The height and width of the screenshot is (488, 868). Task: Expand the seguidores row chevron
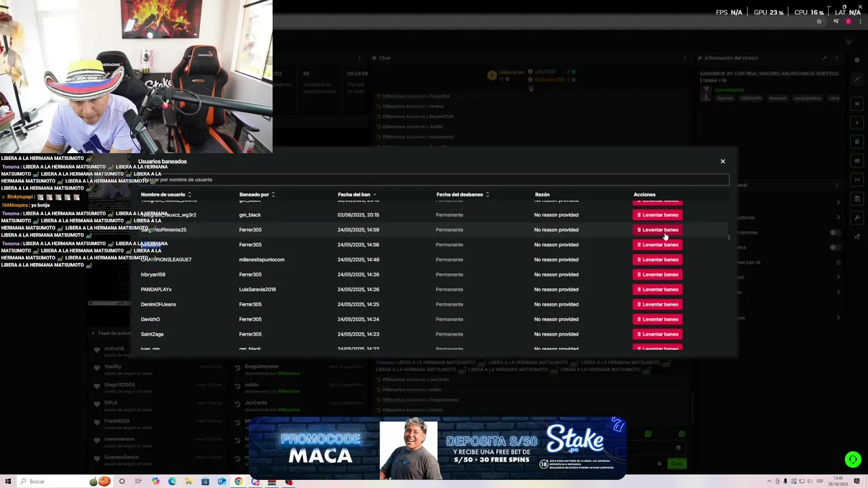click(x=838, y=218)
